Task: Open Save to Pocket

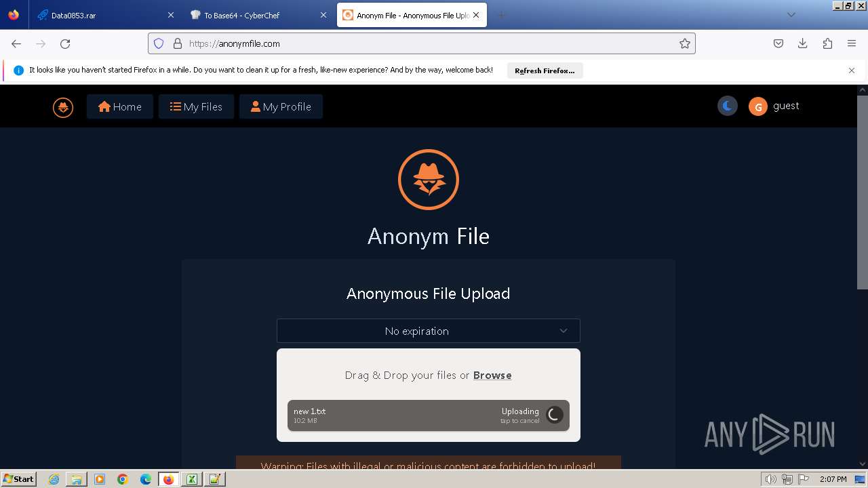Action: [x=778, y=43]
